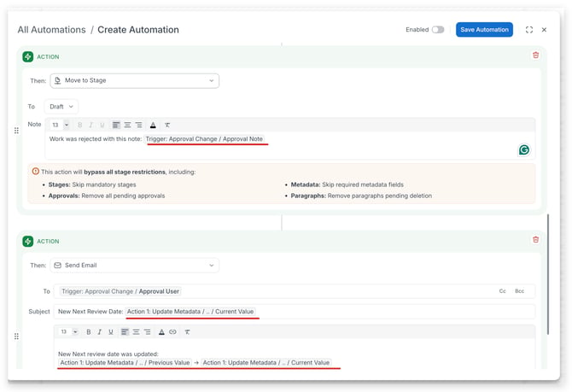Click the Bcc link

(519, 291)
